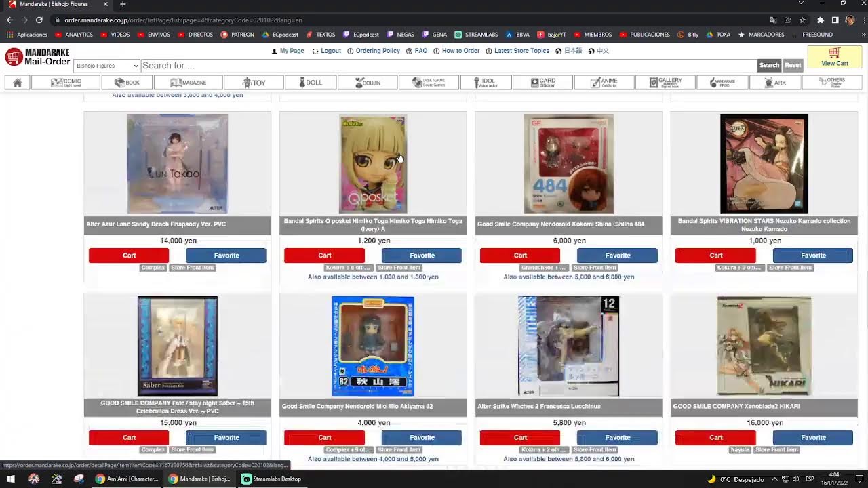The height and width of the screenshot is (488, 868).
Task: Open Nendoroid 484 Shiina product thumbnail
Action: (568, 164)
